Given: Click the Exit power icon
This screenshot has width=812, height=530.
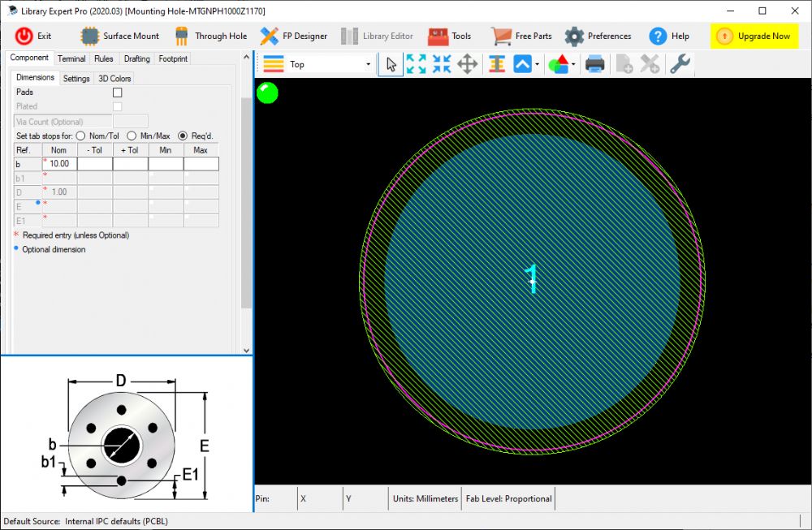Looking at the screenshot, I should (x=24, y=36).
